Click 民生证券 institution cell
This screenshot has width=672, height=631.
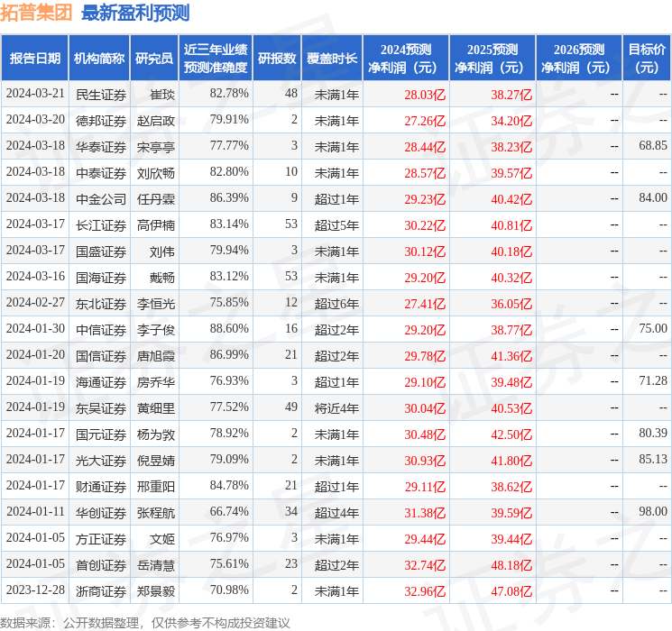101,95
